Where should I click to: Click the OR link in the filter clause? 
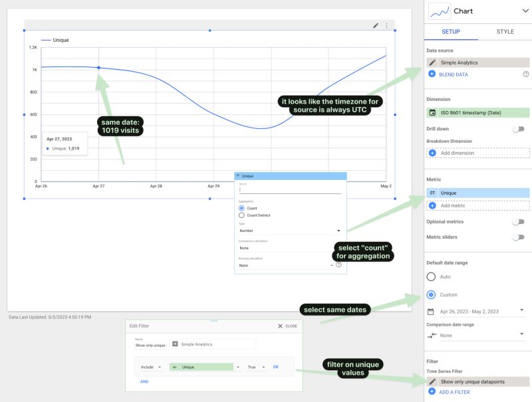pos(277,366)
